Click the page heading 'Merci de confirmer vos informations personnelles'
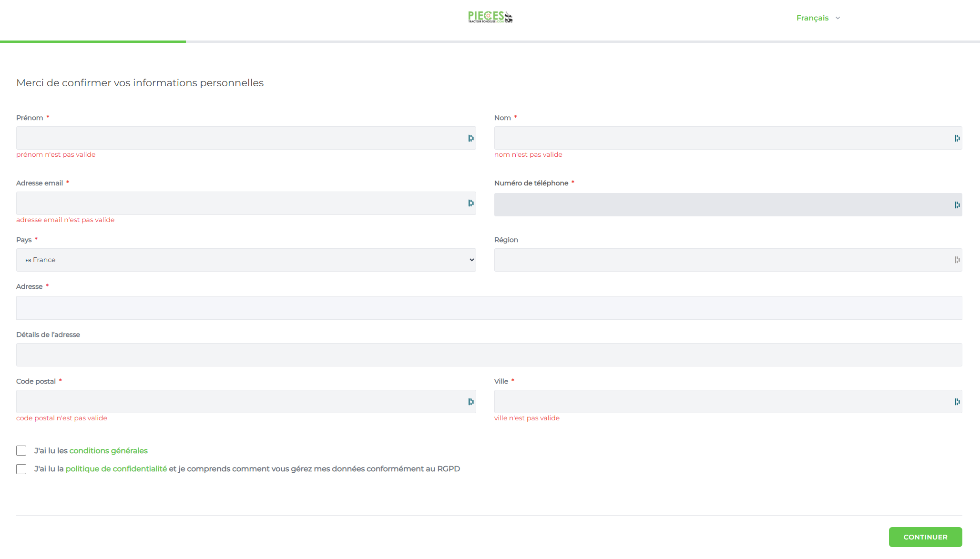 pos(140,83)
